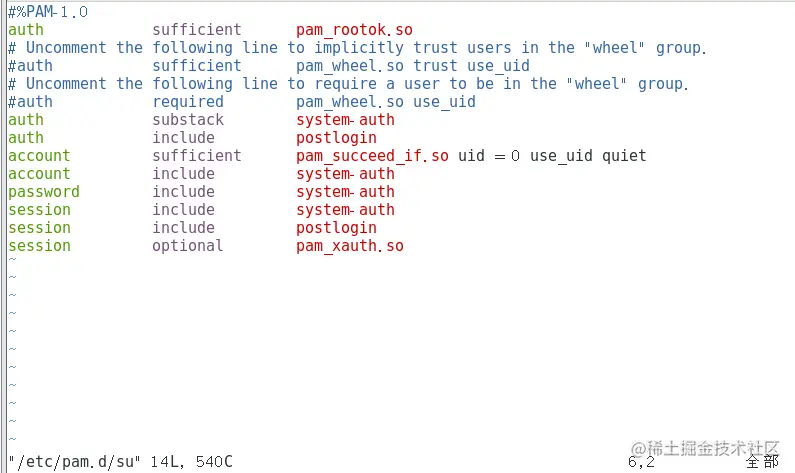Click pam_rootok.so module name
The height and width of the screenshot is (473, 795).
[354, 30]
